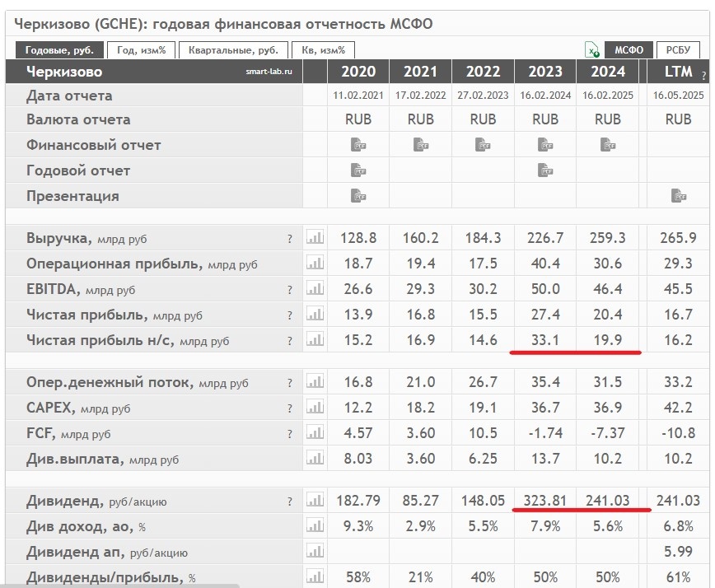Click the 2022 column header
Screen dimensions: 715x588
pyautogui.click(x=483, y=72)
